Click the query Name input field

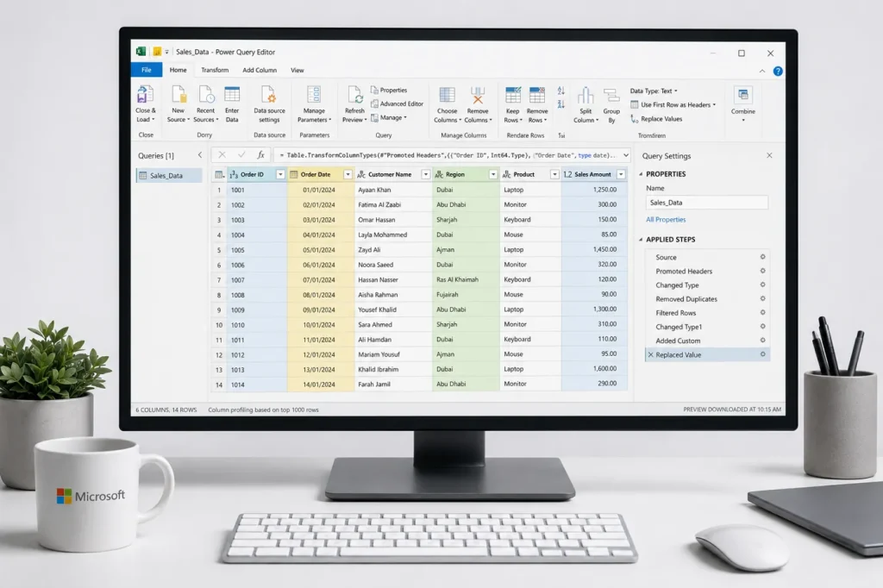[707, 203]
